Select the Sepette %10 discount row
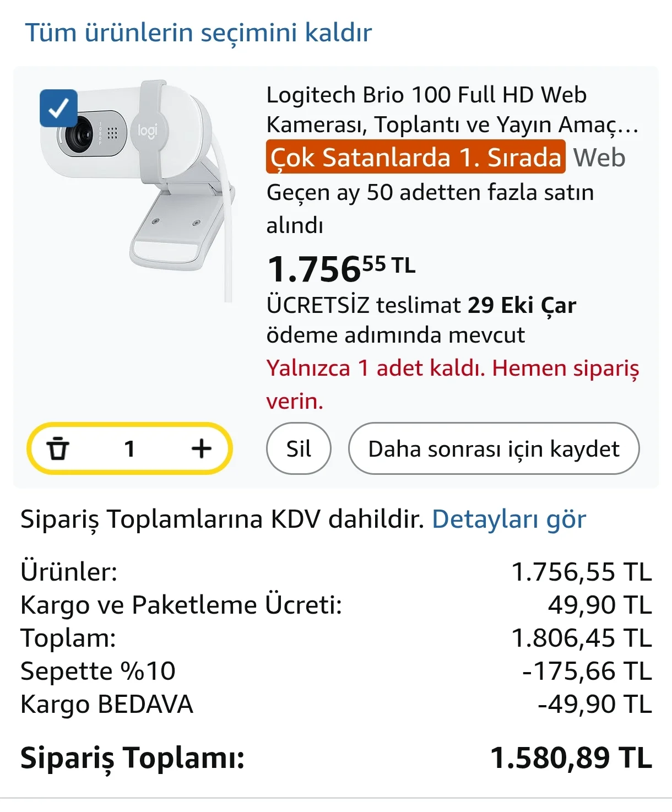 98,671
